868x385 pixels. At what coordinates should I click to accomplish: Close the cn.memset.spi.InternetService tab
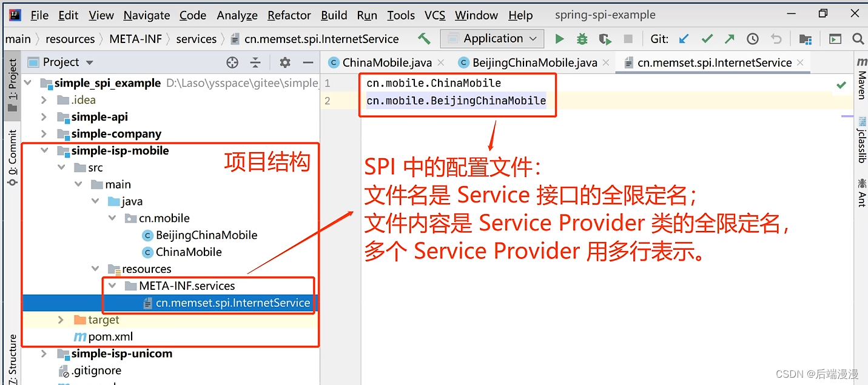coord(800,62)
